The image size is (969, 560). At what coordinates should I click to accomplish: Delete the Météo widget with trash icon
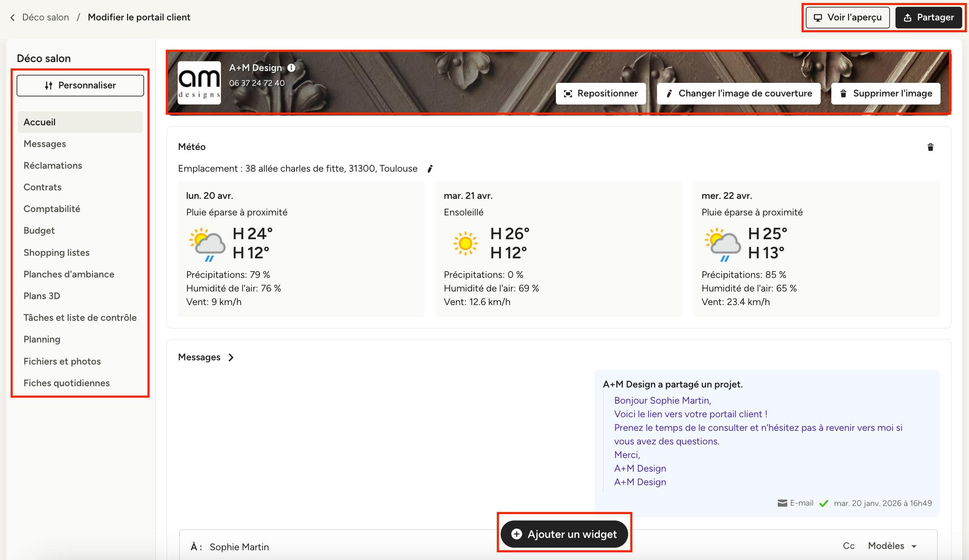[x=930, y=147]
